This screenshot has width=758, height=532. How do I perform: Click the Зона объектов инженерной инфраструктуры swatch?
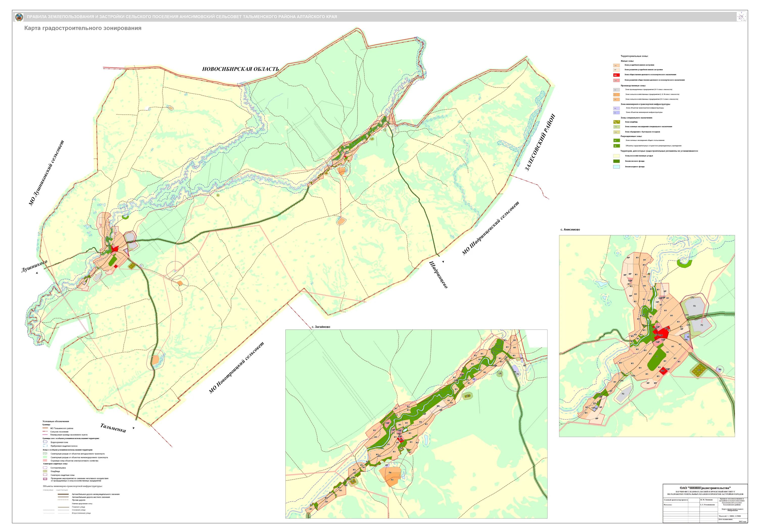[x=616, y=113]
